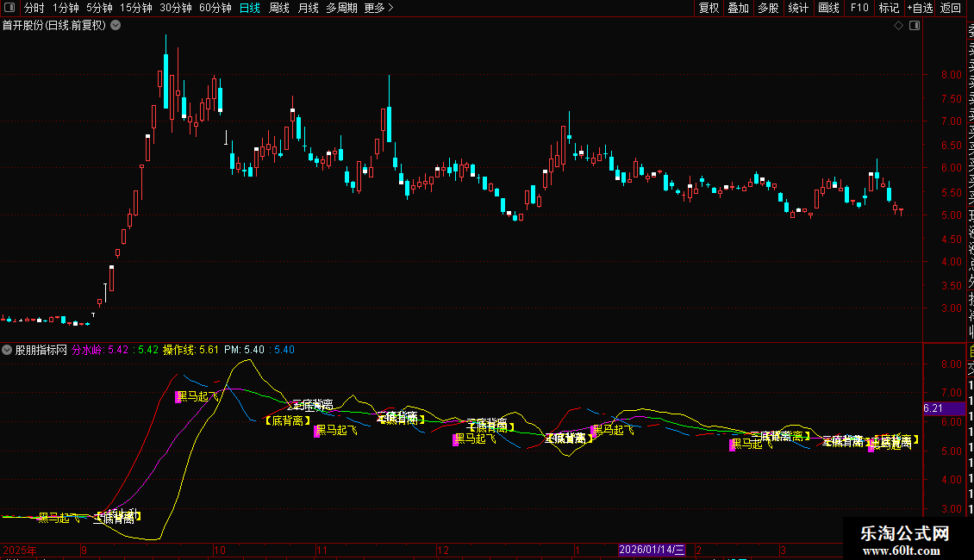
Task: Switch to the 分时 intraday tab
Action: point(34,8)
